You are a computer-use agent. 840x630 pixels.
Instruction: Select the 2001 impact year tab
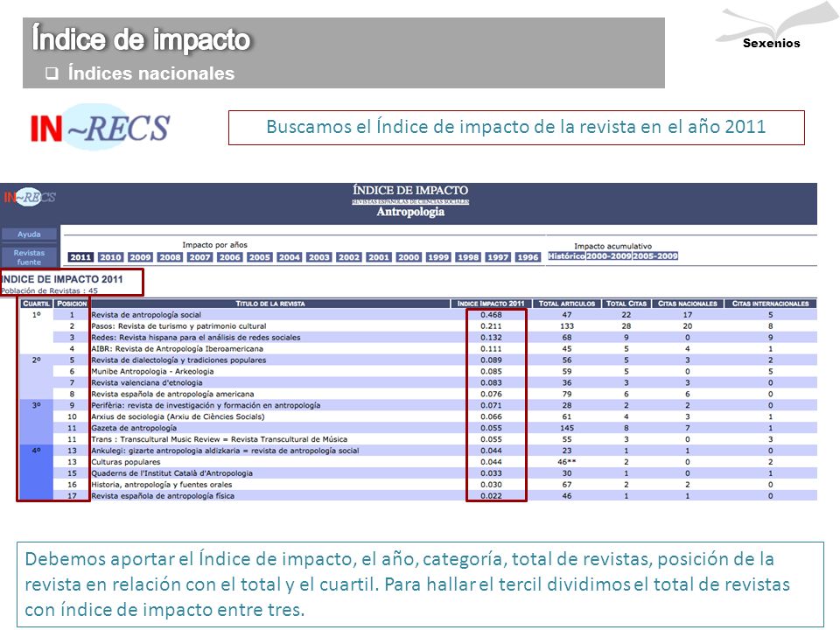click(379, 257)
